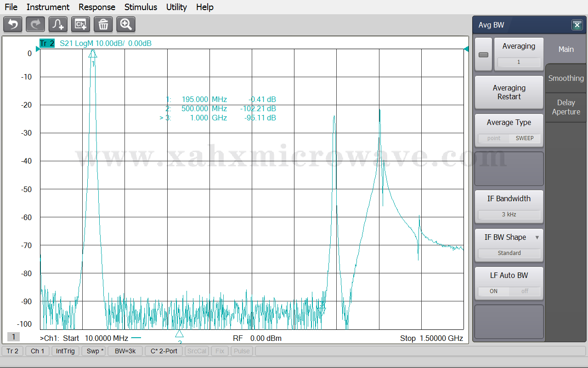Screen dimensions: 588x368
Task: Open the Stimulus menu
Action: (141, 7)
